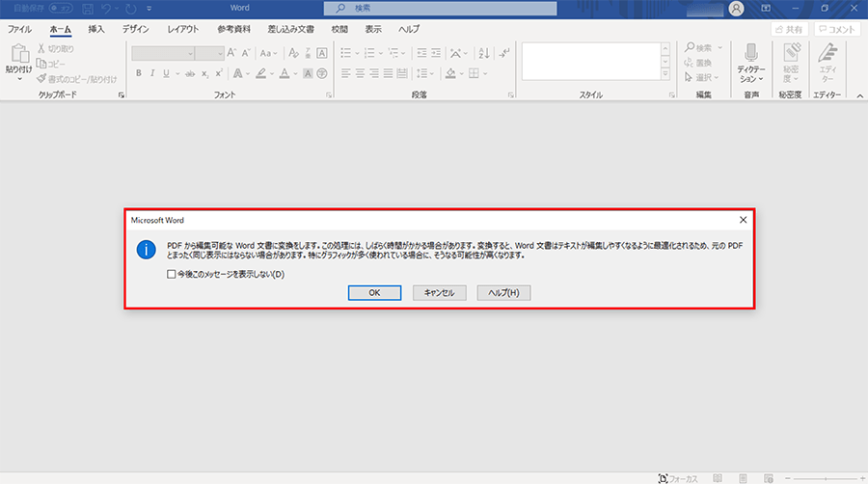Click the Shading paint bucket
The image size is (868, 484).
(x=450, y=73)
